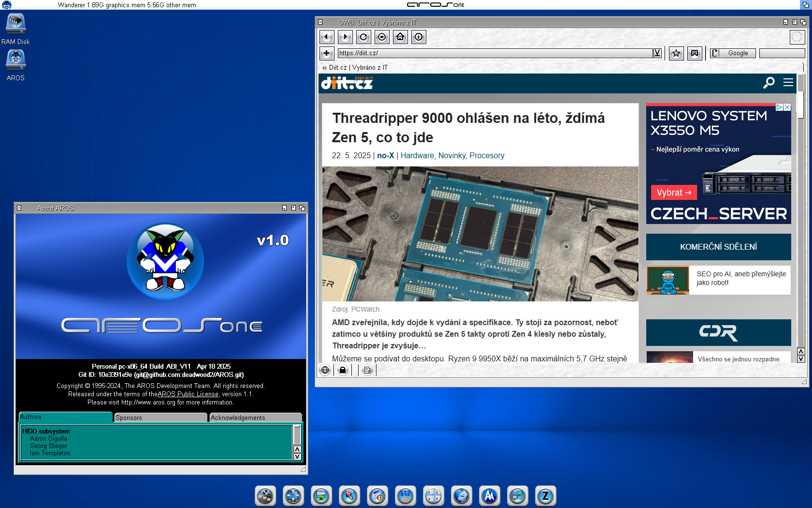
Task: Open the Hardware category link
Action: [x=417, y=156]
